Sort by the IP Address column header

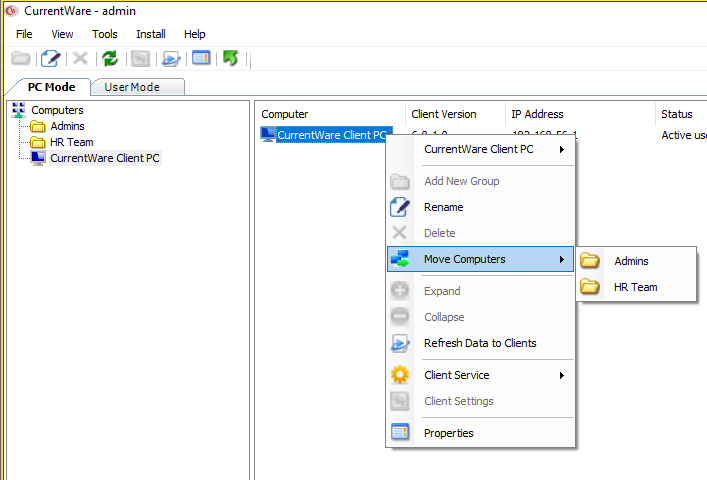coord(581,114)
